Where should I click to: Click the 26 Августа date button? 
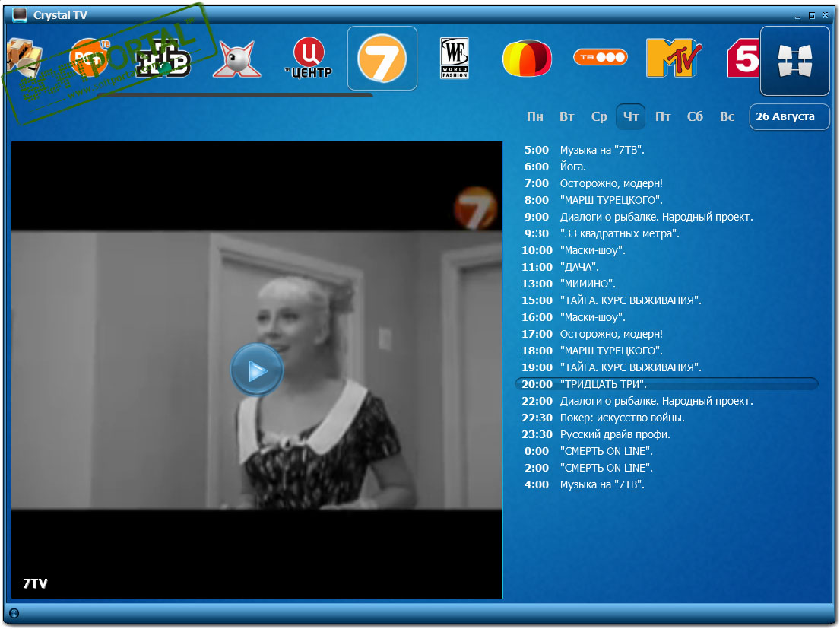789,116
